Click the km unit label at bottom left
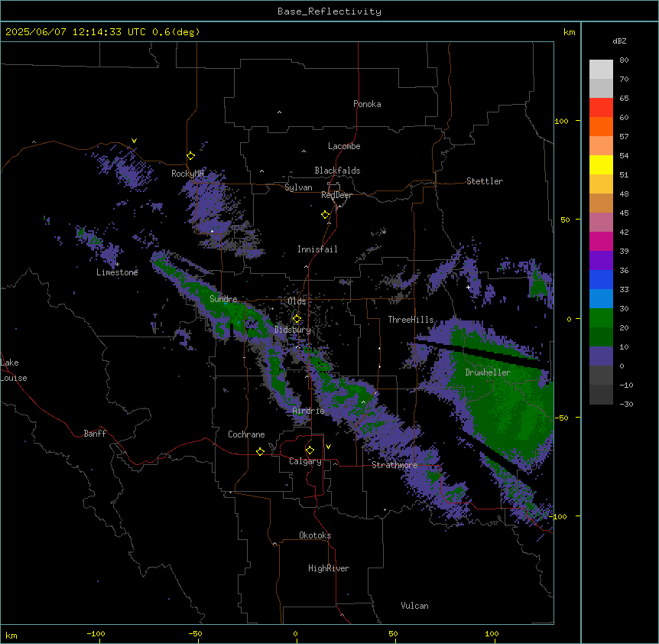Image resolution: width=659 pixels, height=644 pixels. pyautogui.click(x=11, y=635)
